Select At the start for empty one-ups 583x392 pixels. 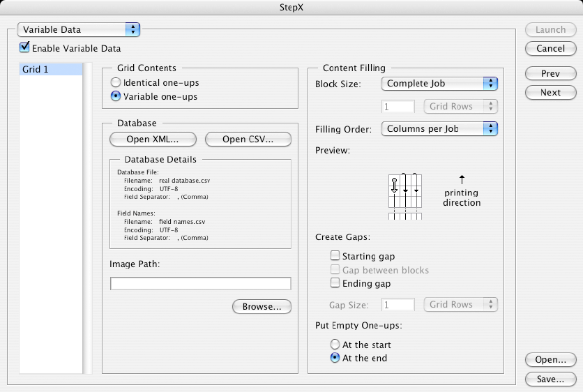click(335, 345)
